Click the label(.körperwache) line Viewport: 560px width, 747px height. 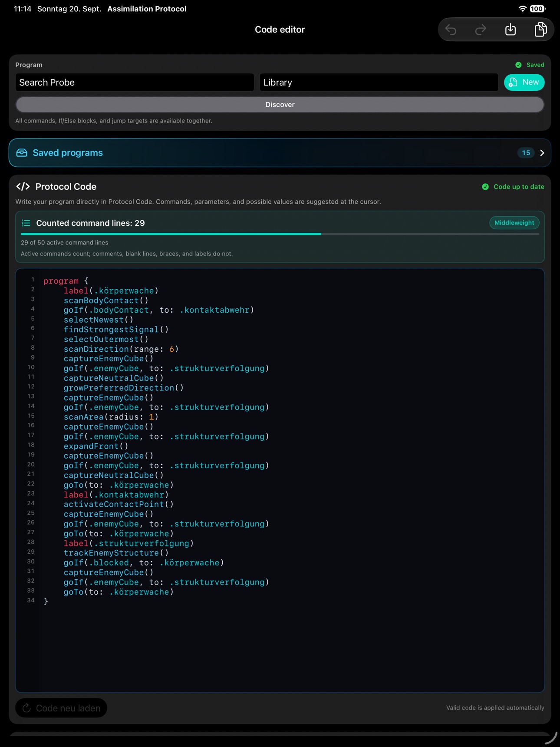[111, 291]
